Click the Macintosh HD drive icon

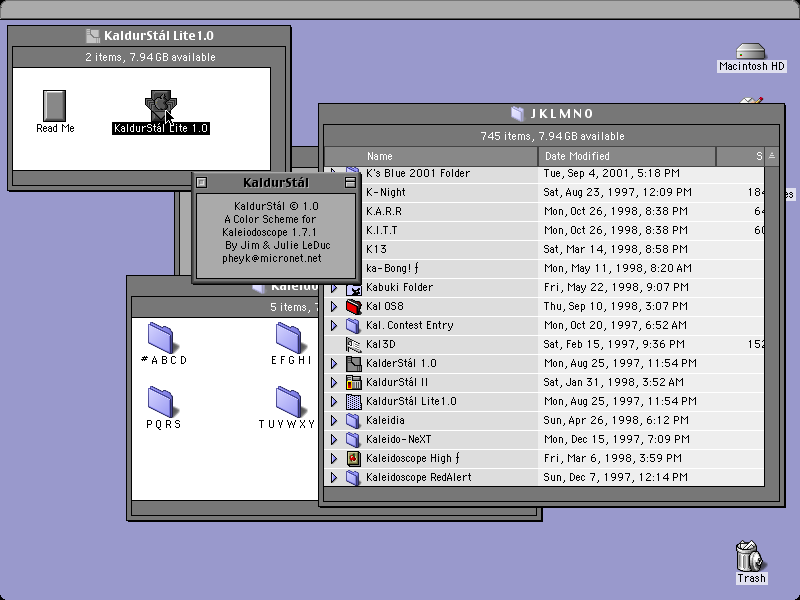(751, 52)
